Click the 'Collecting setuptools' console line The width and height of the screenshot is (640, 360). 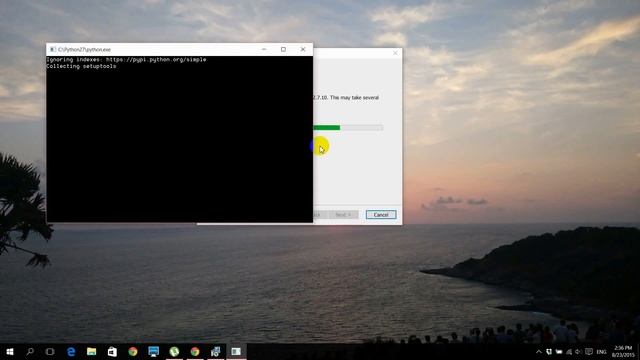pos(82,66)
